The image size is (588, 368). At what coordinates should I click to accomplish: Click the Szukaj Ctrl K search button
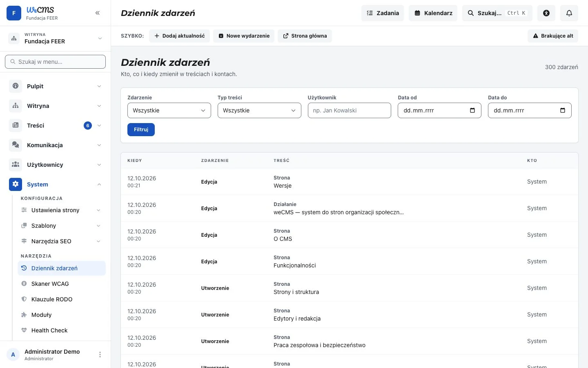click(x=497, y=13)
